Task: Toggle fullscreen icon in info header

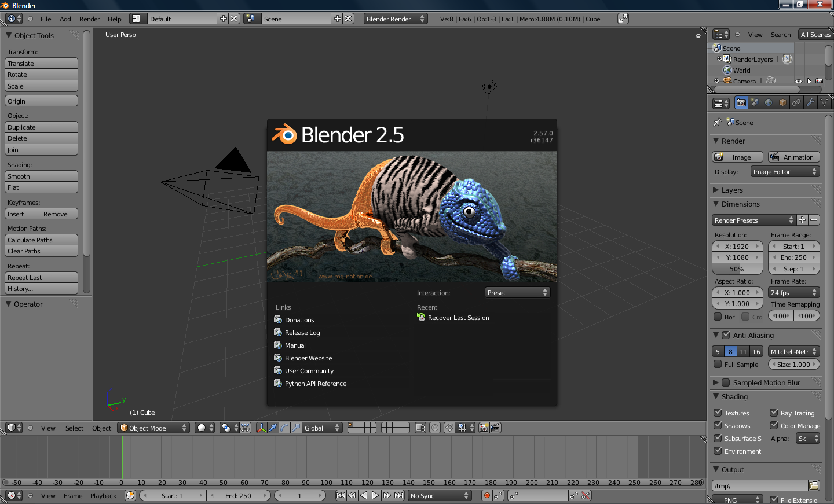Action: pyautogui.click(x=623, y=19)
